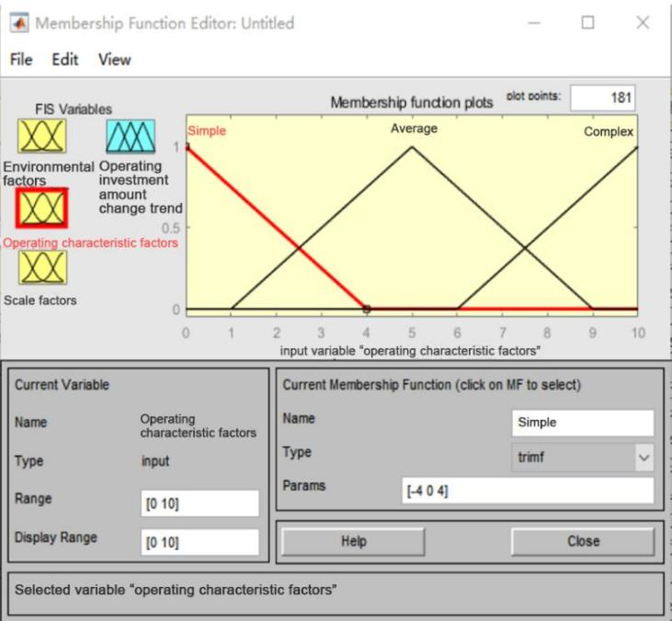Image resolution: width=672 pixels, height=621 pixels.
Task: Click the plot points input field
Action: coord(602,97)
